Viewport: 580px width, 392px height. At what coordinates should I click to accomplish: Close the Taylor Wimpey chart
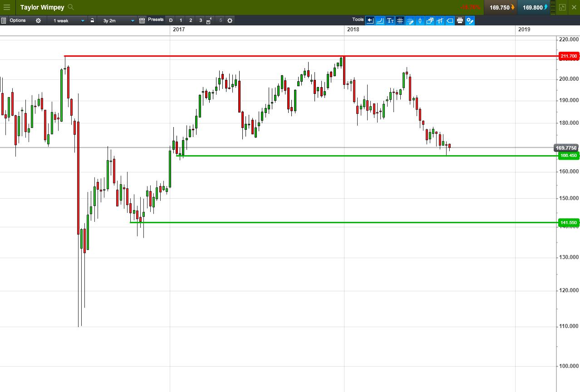[x=574, y=7]
